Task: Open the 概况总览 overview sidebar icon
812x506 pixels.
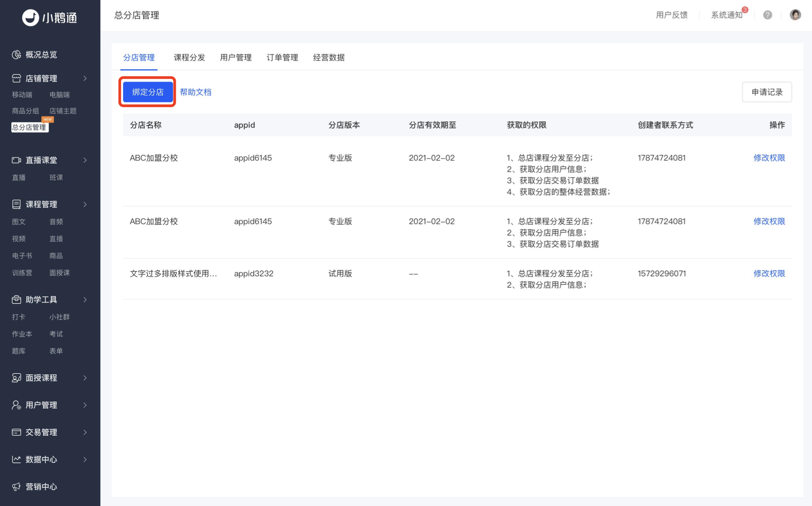Action: tap(16, 55)
